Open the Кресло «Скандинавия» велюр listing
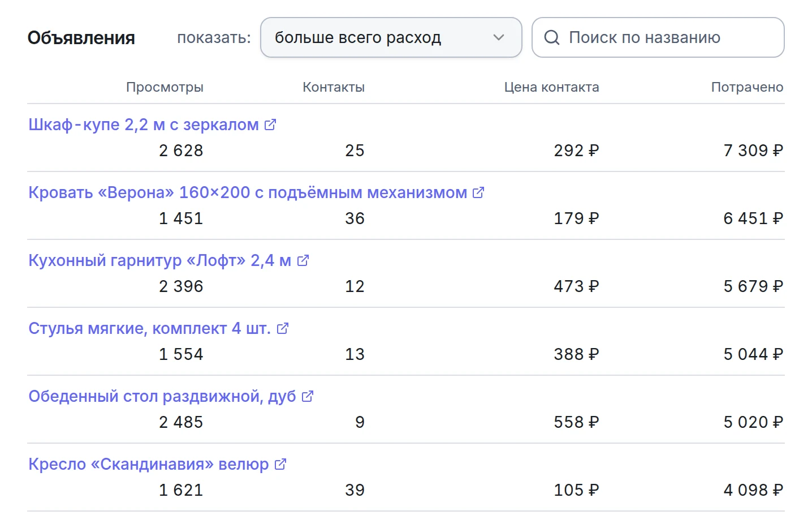This screenshot has width=812, height=515. 148,464
